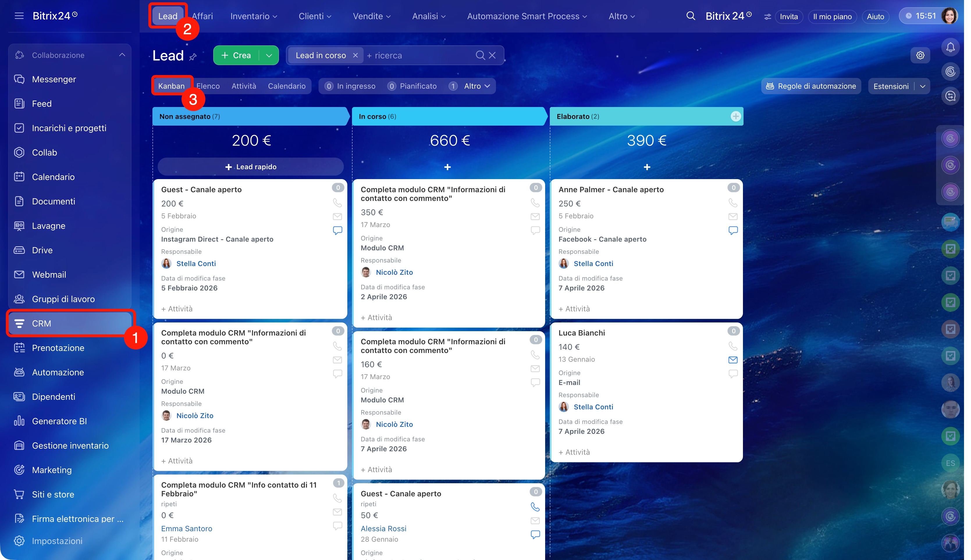Switch to Calendario view tab
This screenshot has width=971, height=560.
pyautogui.click(x=287, y=86)
